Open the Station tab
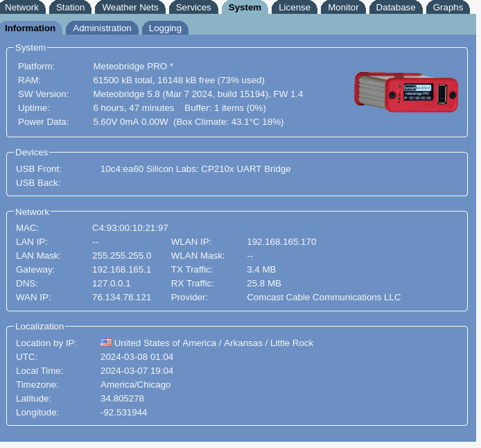Viewport: 481px width, 448px height. point(70,7)
